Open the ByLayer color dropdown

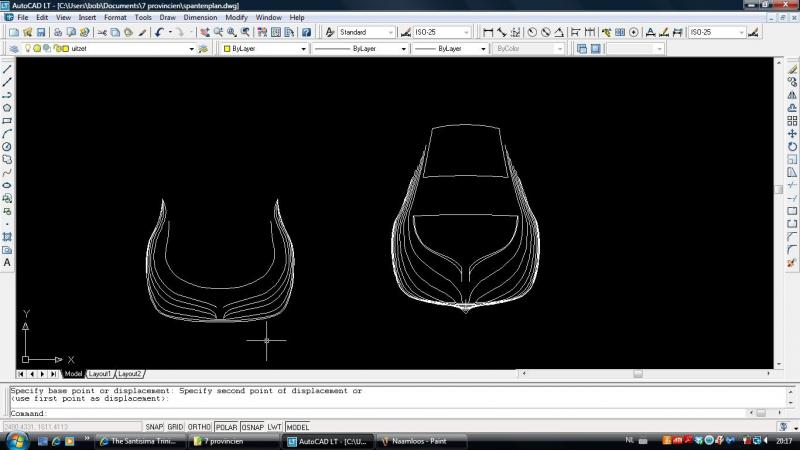(303, 49)
